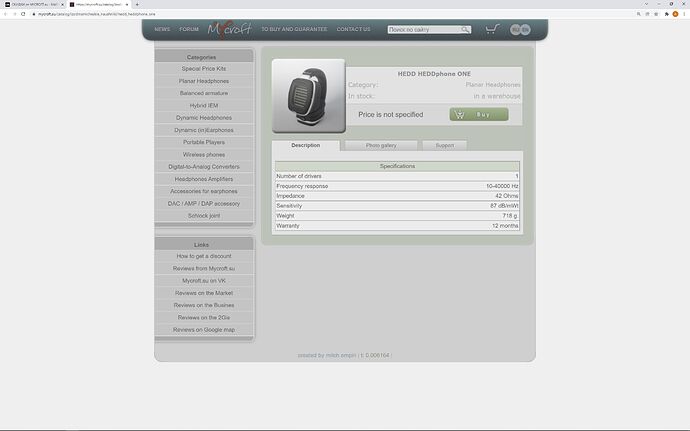690x431 pixels.
Task: Open the tab search chevron in title bar
Action: click(x=646, y=4)
